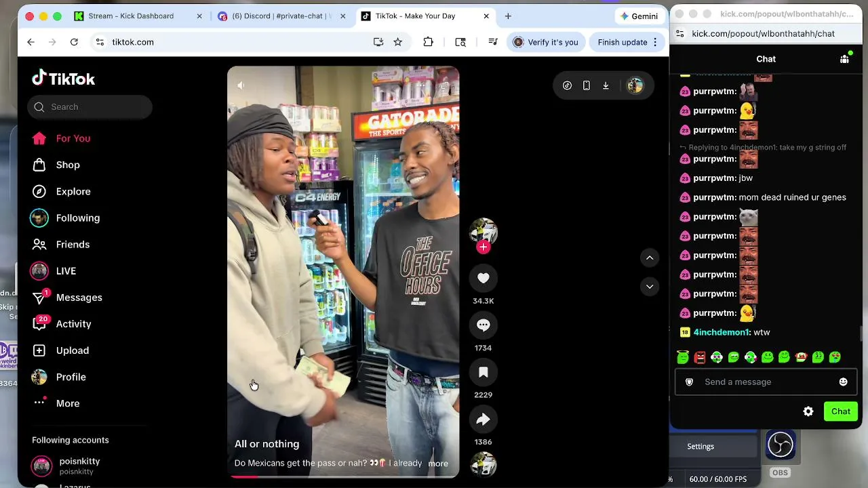Click the TikTok Search field
868x488 pixels.
click(x=90, y=107)
